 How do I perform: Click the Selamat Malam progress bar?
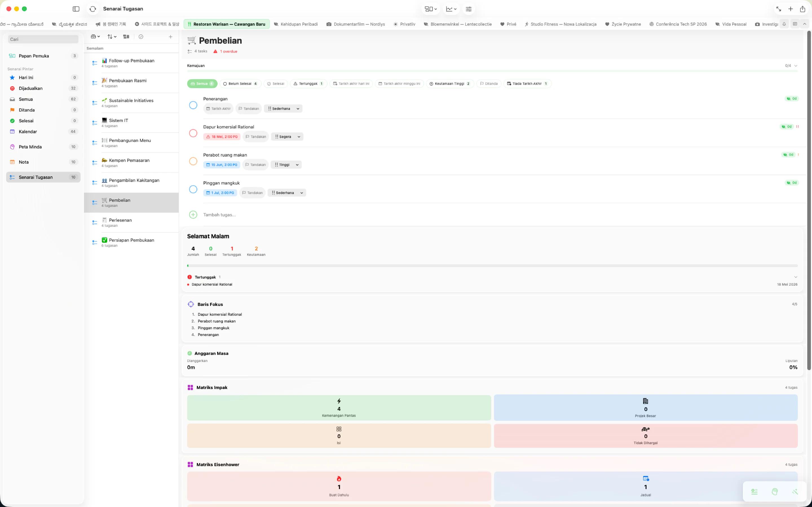click(x=492, y=266)
